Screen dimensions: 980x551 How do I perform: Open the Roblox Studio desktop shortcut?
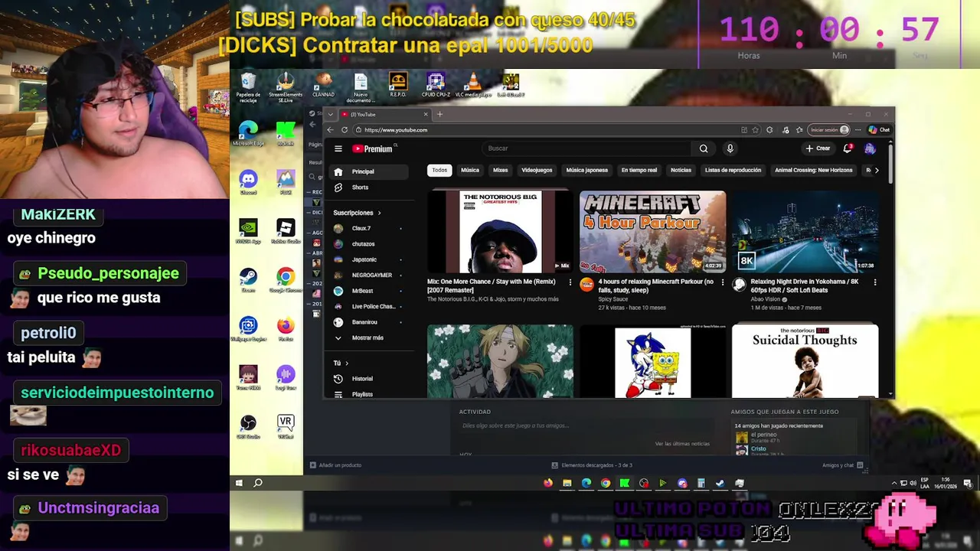point(286,231)
